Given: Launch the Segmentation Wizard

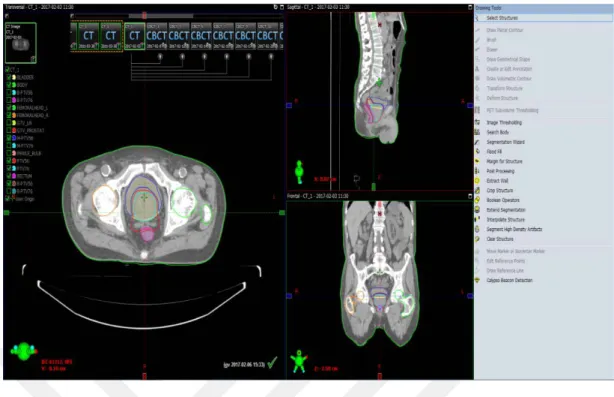Looking at the screenshot, I should pyautogui.click(x=505, y=142).
